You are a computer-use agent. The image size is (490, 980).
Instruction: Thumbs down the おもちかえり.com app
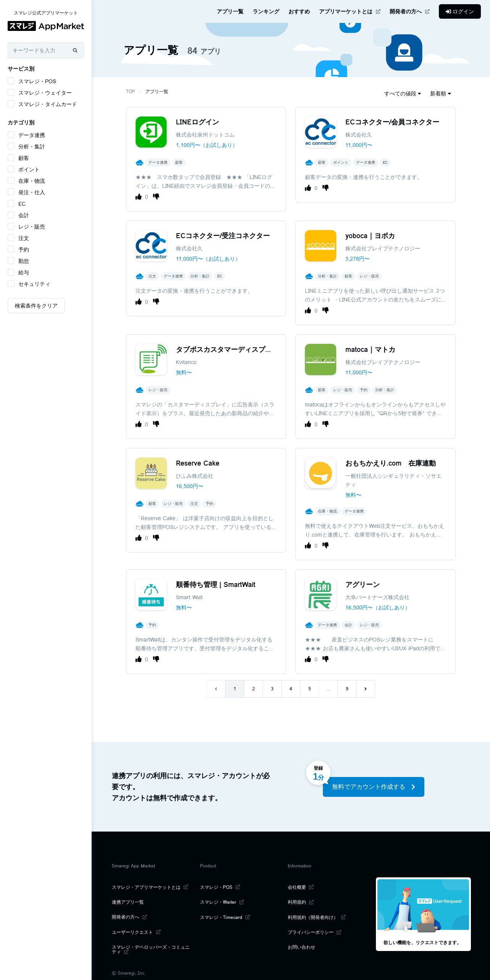point(326,546)
